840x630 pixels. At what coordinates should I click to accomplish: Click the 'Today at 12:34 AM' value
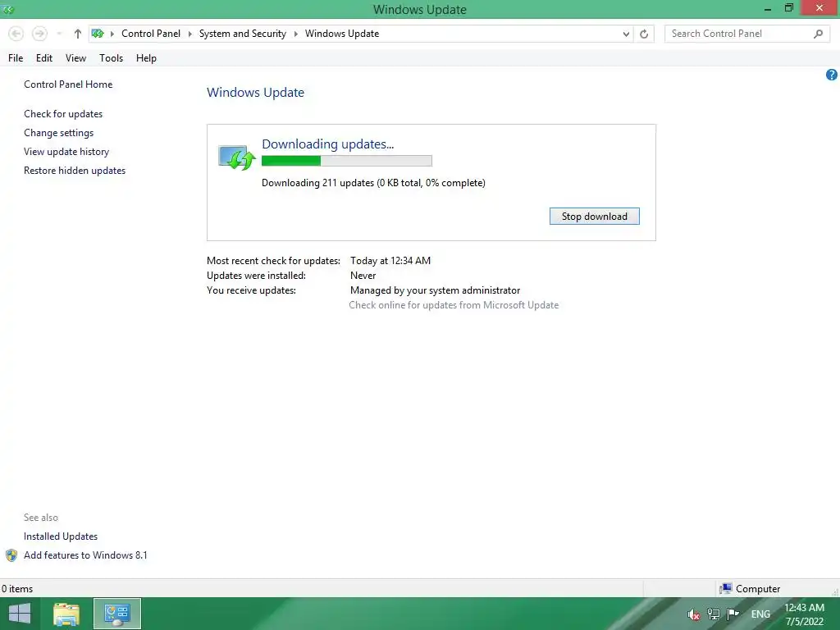(x=390, y=261)
